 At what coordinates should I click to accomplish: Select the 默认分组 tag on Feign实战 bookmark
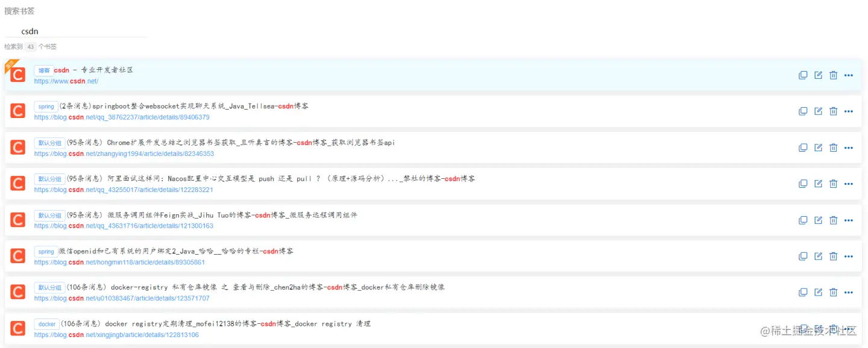click(x=49, y=216)
